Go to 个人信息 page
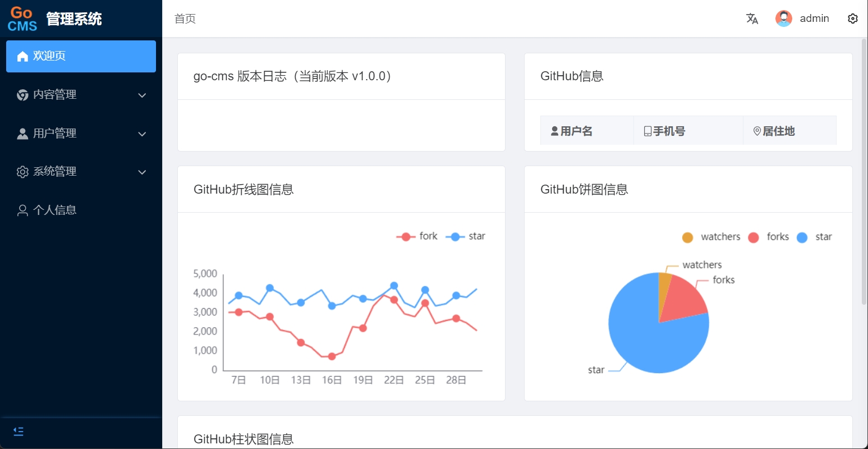Image resolution: width=868 pixels, height=449 pixels. coord(81,210)
